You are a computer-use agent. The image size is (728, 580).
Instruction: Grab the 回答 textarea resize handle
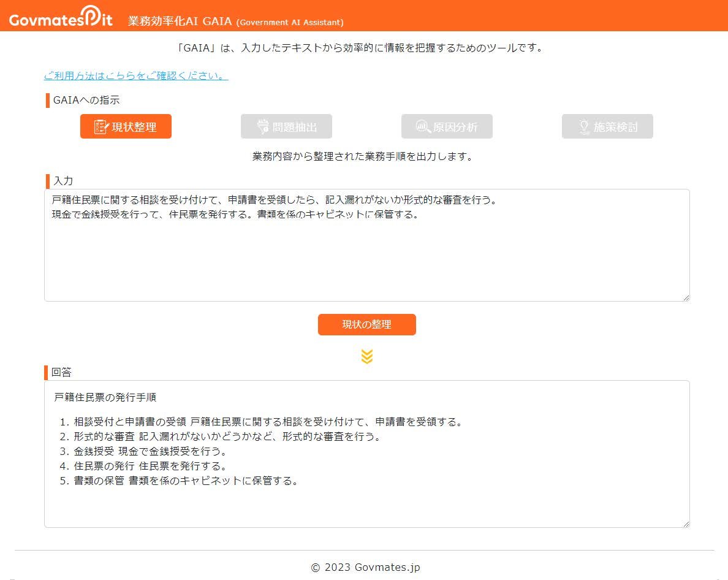click(x=685, y=523)
